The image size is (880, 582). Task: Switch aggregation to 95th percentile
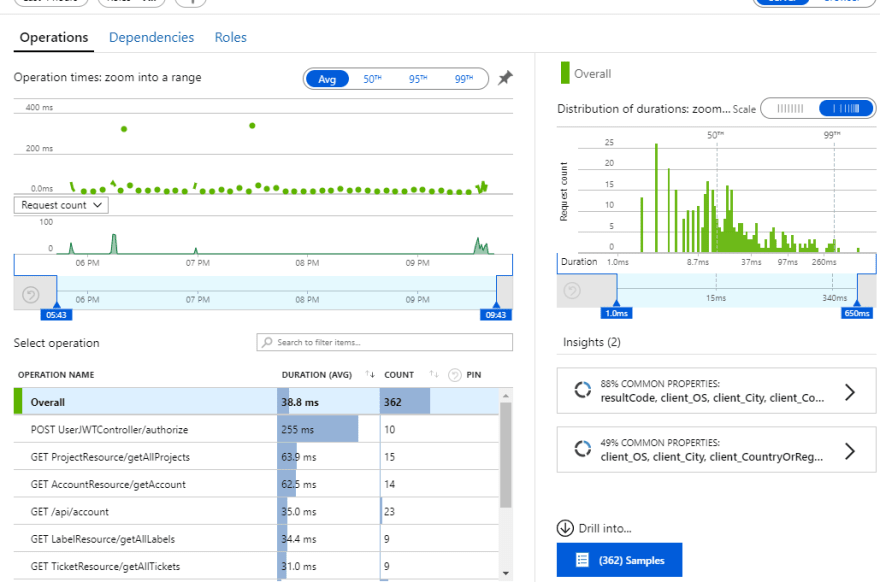coord(418,79)
